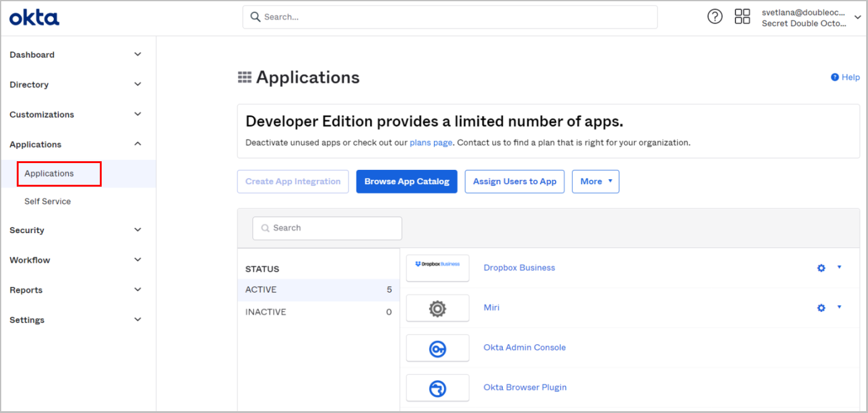Select Self Service in the sidebar
Image resolution: width=868 pixels, height=413 pixels.
48,202
